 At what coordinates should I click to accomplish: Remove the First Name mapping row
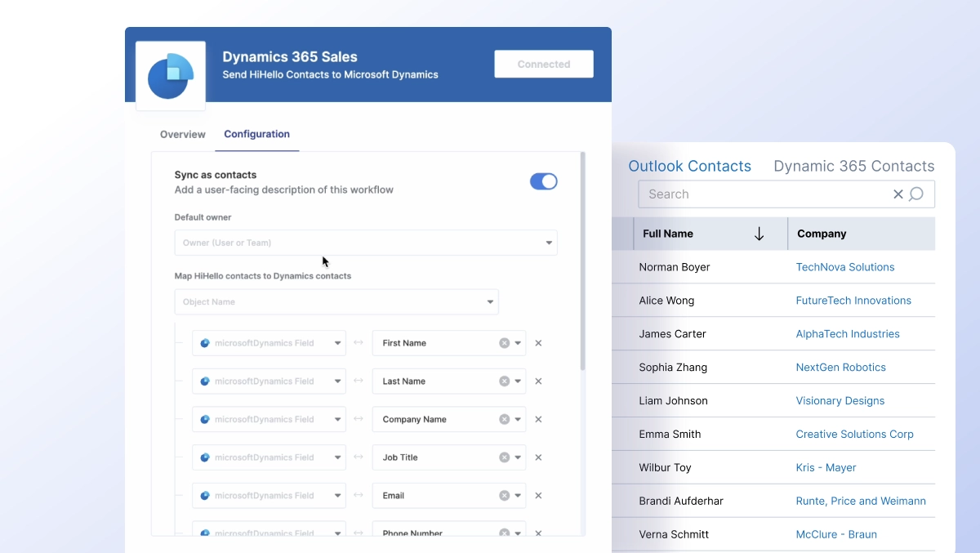click(x=538, y=343)
